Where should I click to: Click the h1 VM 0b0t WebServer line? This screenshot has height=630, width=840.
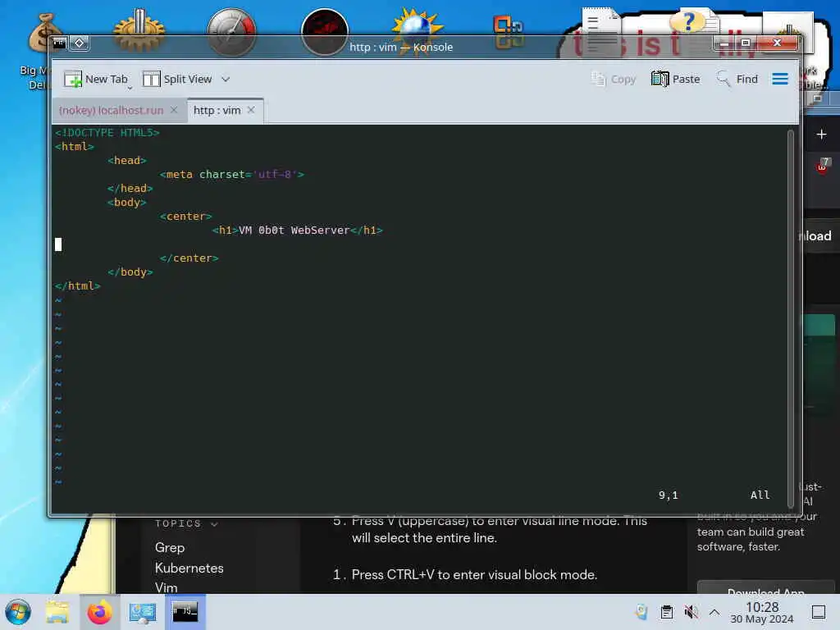click(297, 231)
